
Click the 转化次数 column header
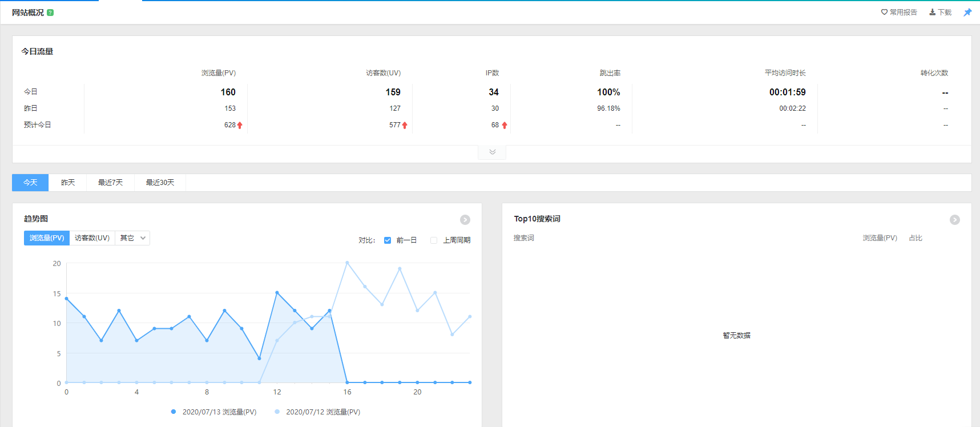934,73
